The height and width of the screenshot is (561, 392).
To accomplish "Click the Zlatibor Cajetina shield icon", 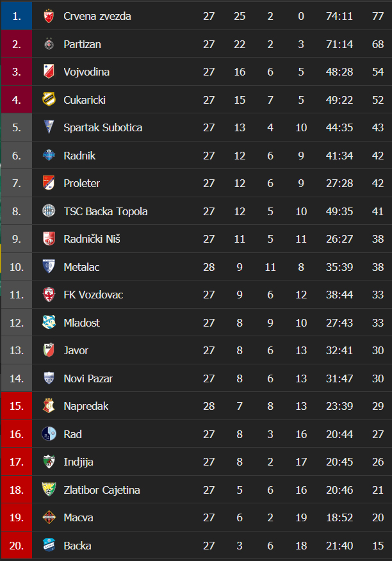I will [49, 489].
